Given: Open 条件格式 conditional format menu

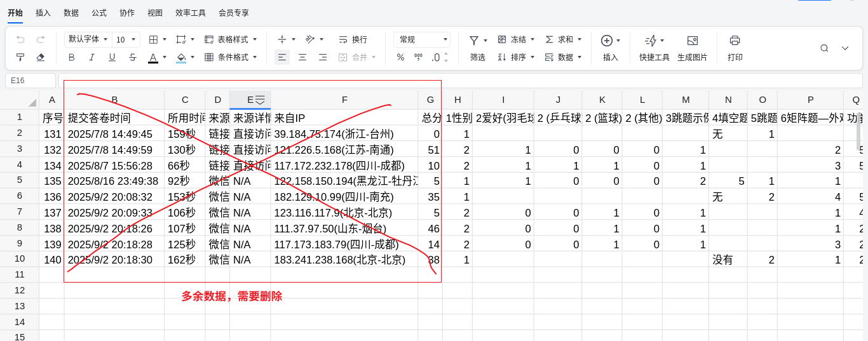Looking at the screenshot, I should [231, 57].
